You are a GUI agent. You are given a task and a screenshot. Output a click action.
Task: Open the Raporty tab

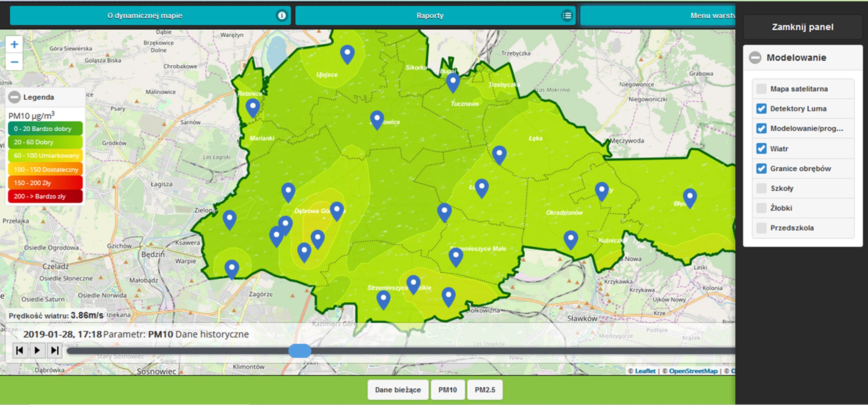[430, 16]
